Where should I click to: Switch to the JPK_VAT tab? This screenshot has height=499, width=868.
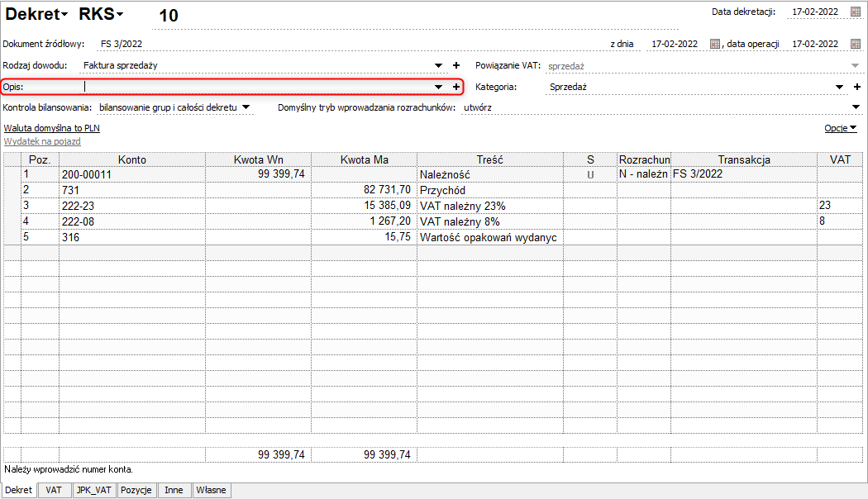(x=94, y=490)
